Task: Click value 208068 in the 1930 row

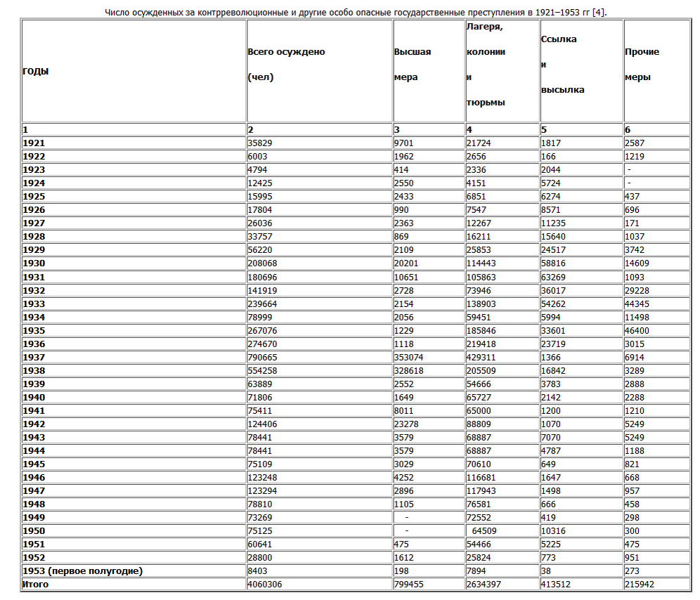Action: (x=320, y=263)
